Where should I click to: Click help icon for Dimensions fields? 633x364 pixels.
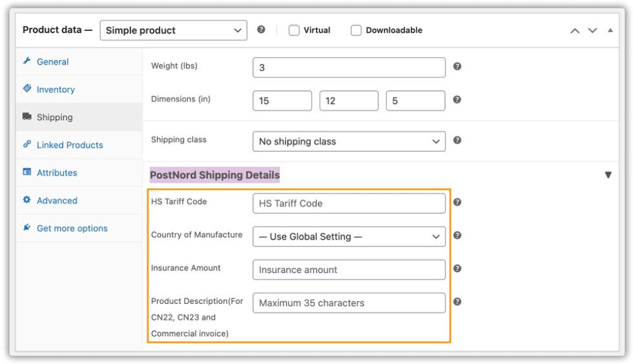pyautogui.click(x=457, y=99)
